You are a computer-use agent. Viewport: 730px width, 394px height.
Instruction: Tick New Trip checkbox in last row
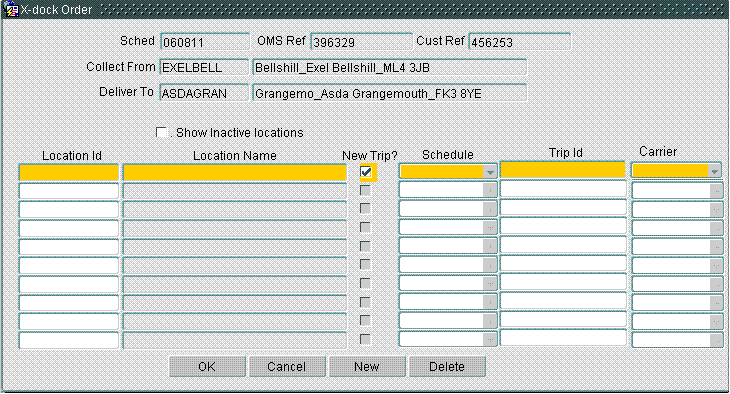point(365,340)
